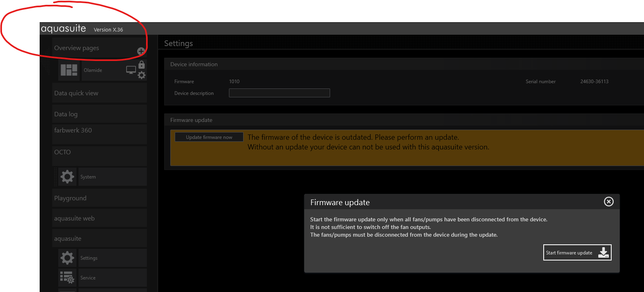Viewport: 644px width, 292px height.
Task: Click the Device description input field
Action: (x=279, y=93)
